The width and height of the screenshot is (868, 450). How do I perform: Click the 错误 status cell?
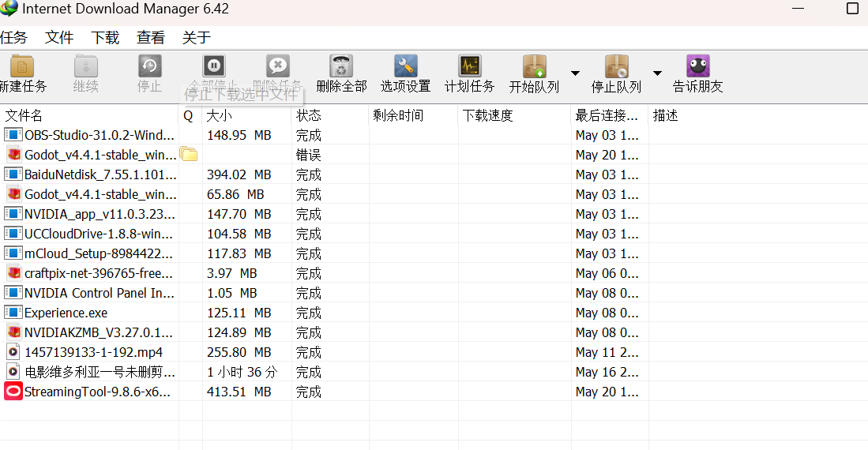coord(308,155)
